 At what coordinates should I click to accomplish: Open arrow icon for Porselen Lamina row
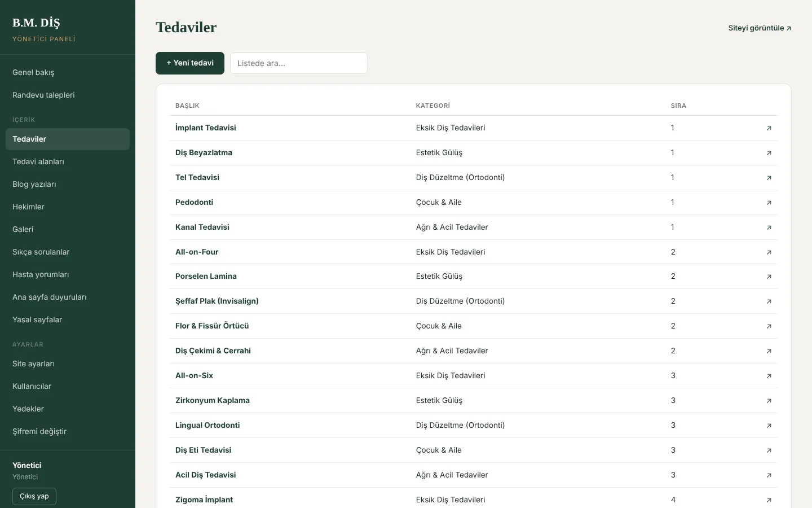click(x=769, y=277)
